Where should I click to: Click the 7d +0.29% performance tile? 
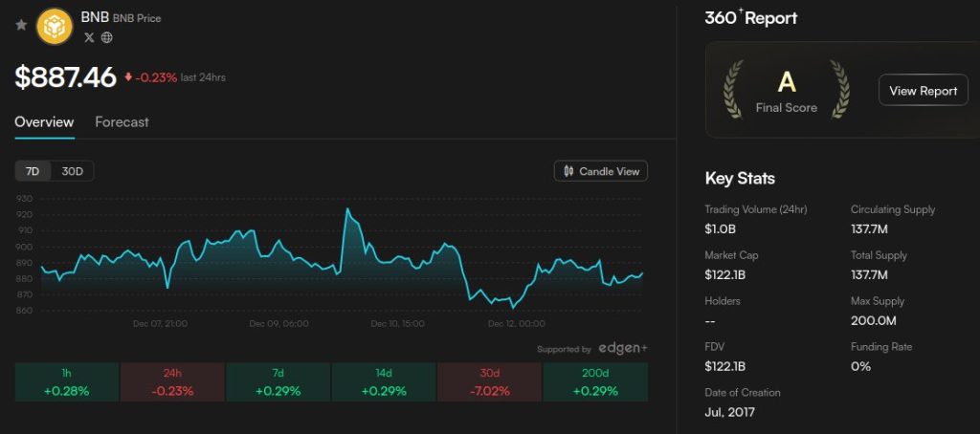[278, 382]
